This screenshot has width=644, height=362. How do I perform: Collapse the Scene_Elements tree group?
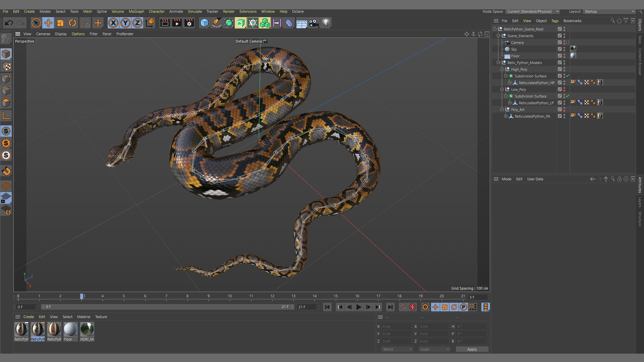point(498,36)
